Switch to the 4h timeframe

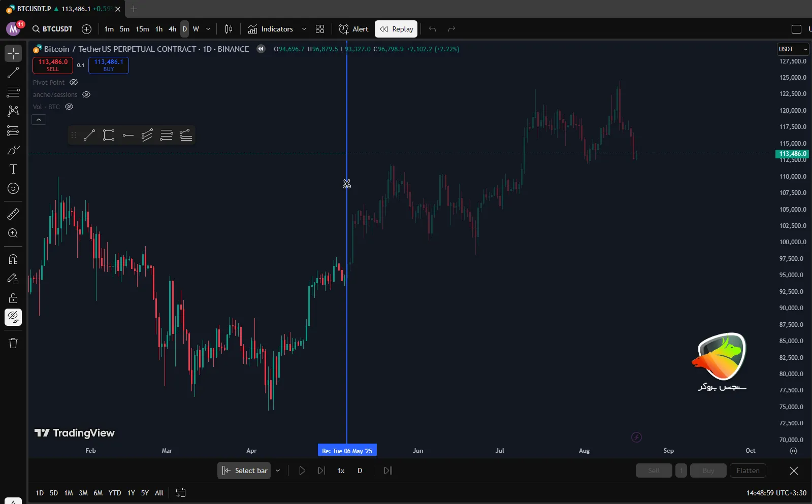click(x=172, y=29)
